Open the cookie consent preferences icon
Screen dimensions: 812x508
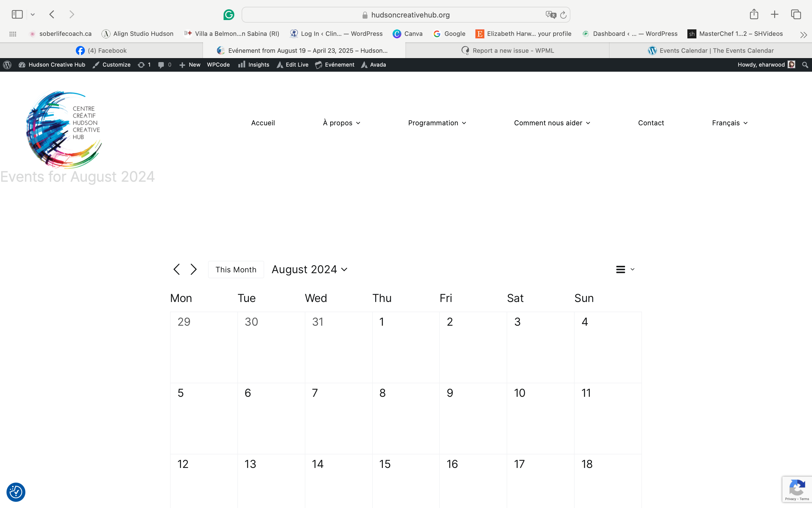(16, 492)
